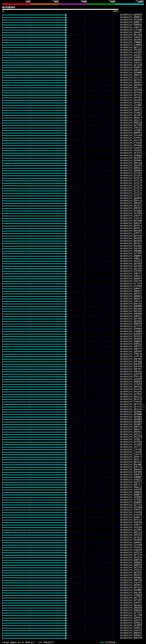Select hit label UniRef100_O76950

tap(131, 58)
